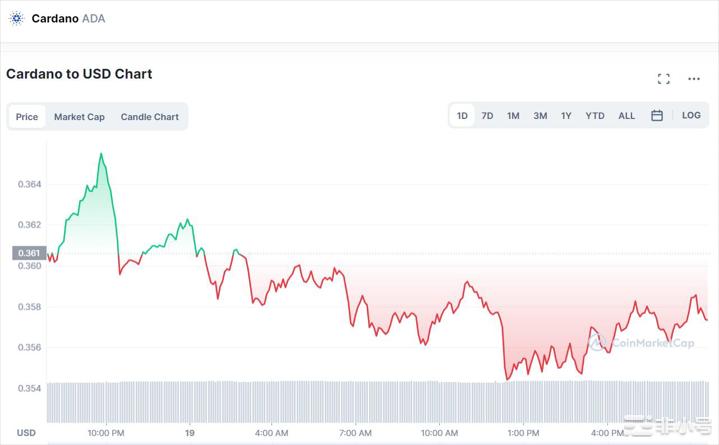Screen dimensions: 719x445
Task: Select the 1M time range
Action: point(513,116)
